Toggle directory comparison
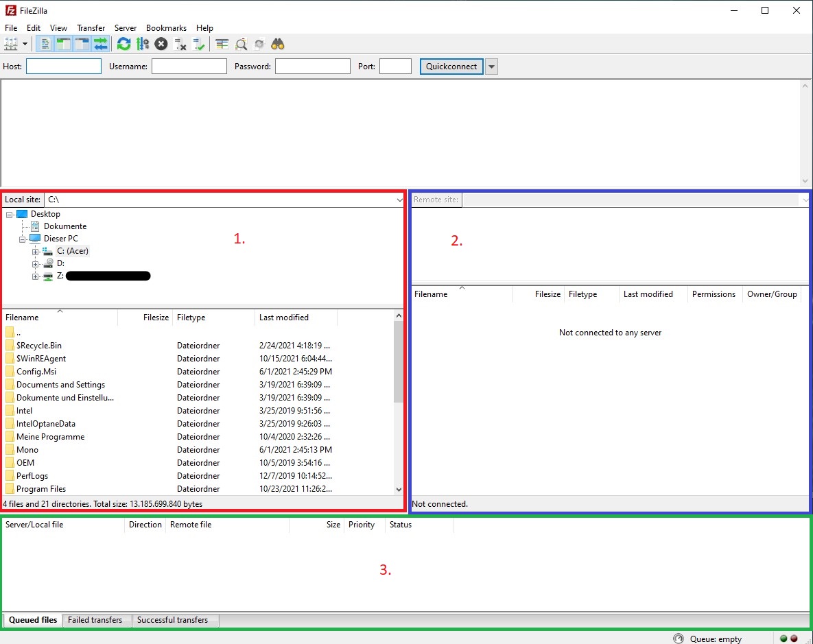This screenshot has width=813, height=644. (x=241, y=44)
